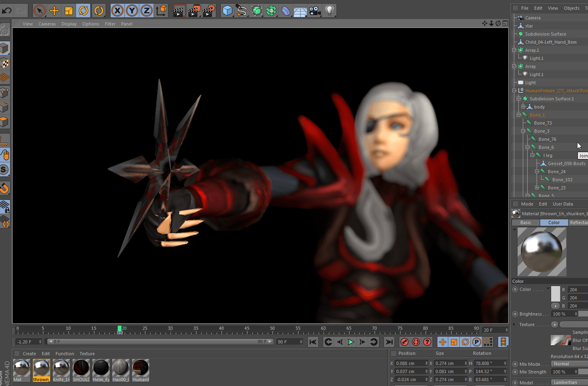Expand the body object node
This screenshot has width=588, height=386.
point(523,107)
